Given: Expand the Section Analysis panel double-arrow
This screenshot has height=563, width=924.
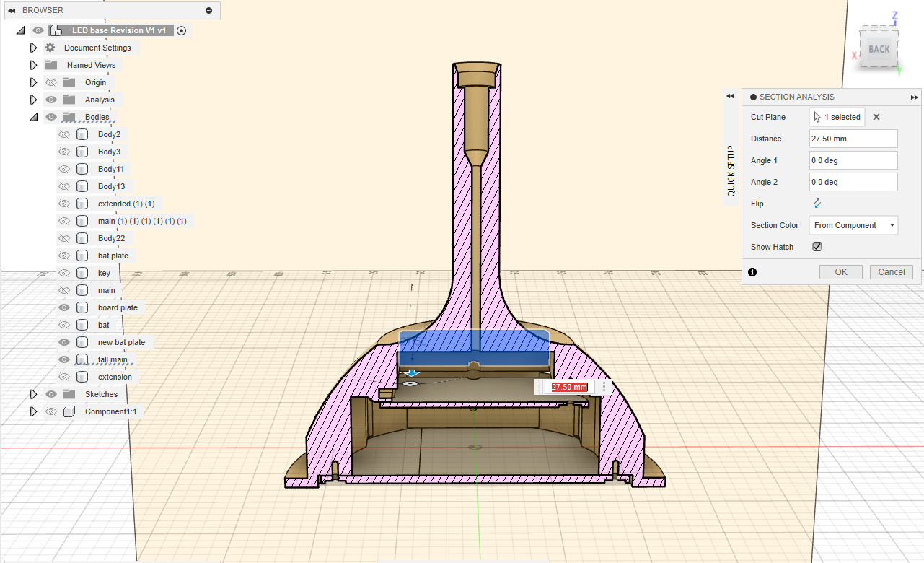Looking at the screenshot, I should pyautogui.click(x=915, y=97).
